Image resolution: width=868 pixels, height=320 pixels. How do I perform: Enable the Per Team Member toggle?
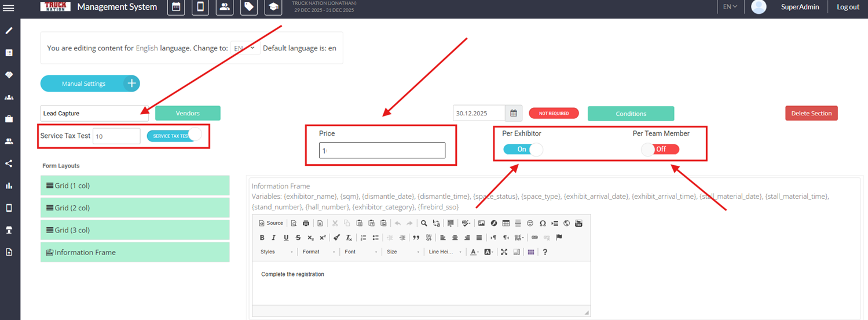660,150
